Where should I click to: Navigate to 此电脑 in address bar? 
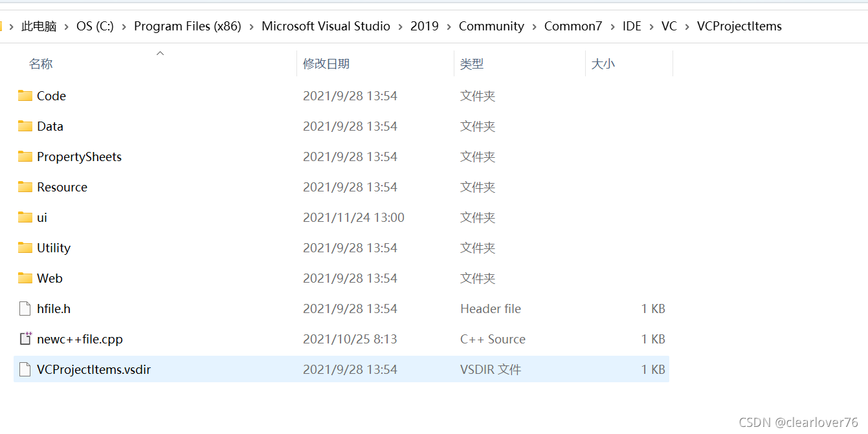click(39, 27)
